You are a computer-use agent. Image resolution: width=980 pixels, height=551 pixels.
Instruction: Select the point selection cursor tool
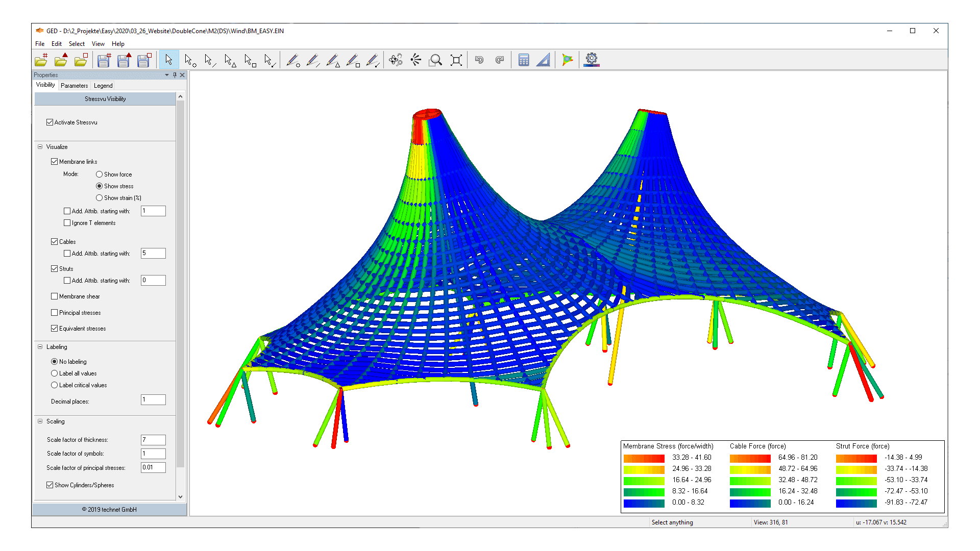point(189,60)
